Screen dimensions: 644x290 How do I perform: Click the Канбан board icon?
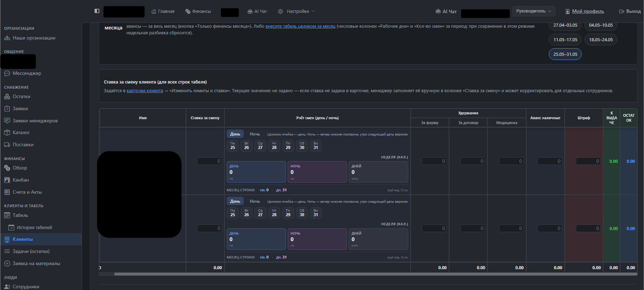(x=7, y=180)
